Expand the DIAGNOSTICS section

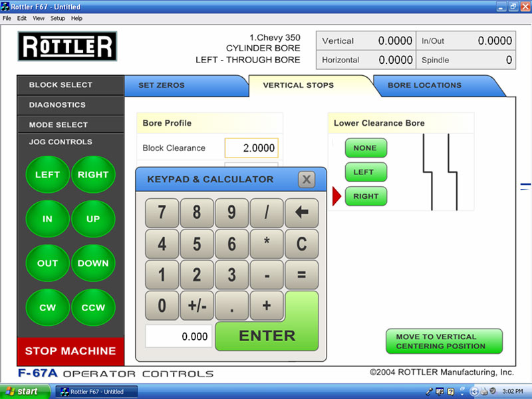57,105
